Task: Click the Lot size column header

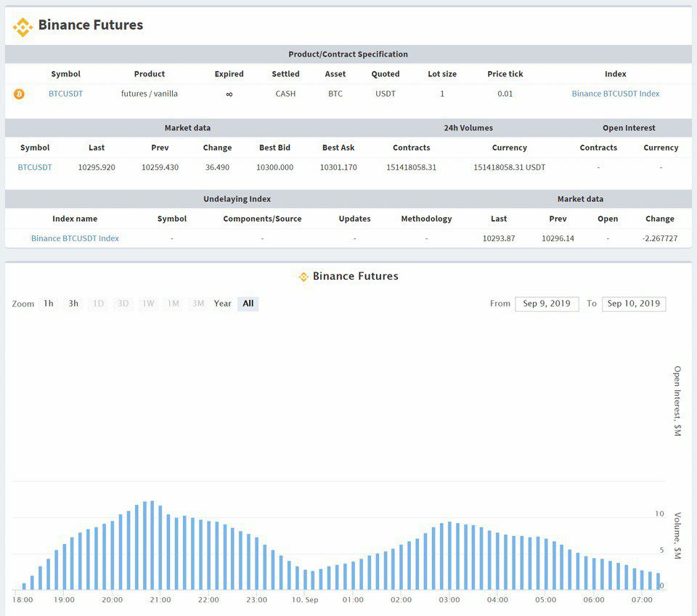Action: click(442, 74)
